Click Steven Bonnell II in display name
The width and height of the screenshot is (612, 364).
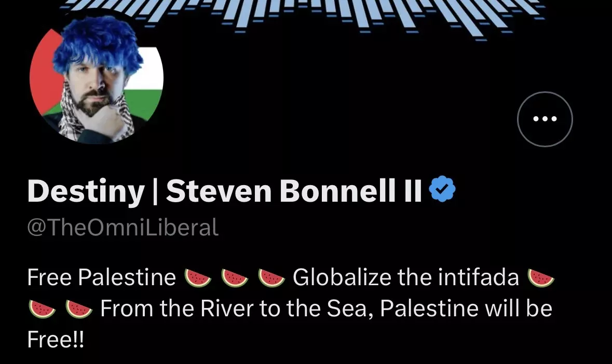click(x=294, y=191)
